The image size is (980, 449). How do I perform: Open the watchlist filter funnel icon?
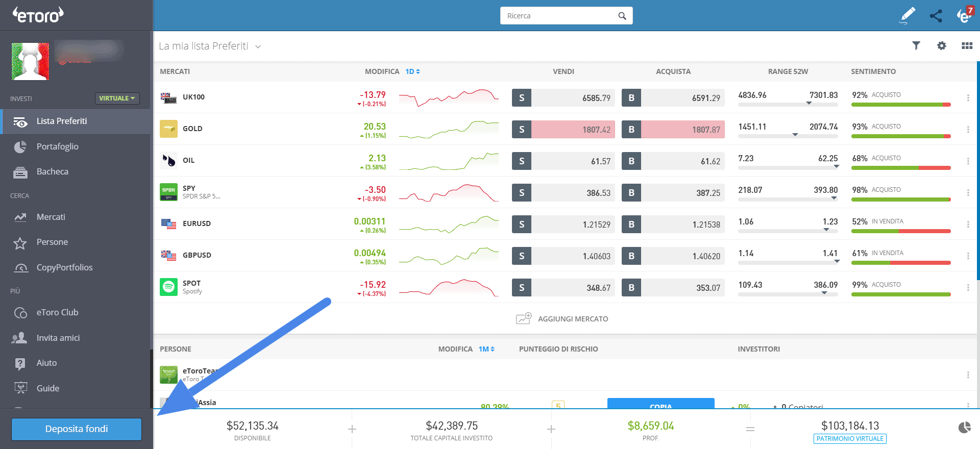[x=916, y=45]
